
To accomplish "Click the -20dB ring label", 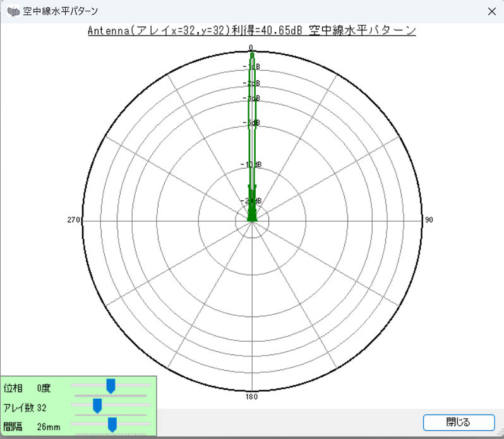I will point(251,201).
